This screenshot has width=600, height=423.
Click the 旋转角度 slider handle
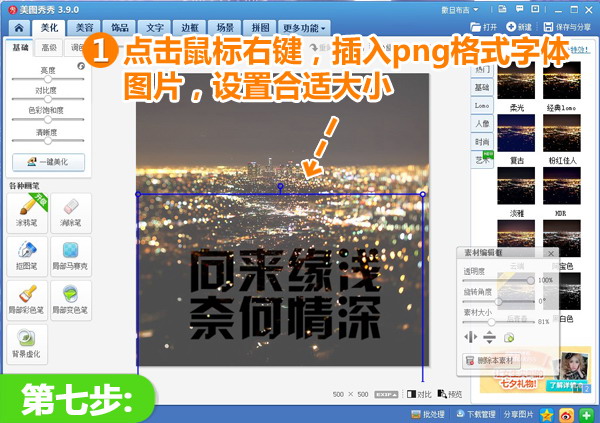(498, 301)
